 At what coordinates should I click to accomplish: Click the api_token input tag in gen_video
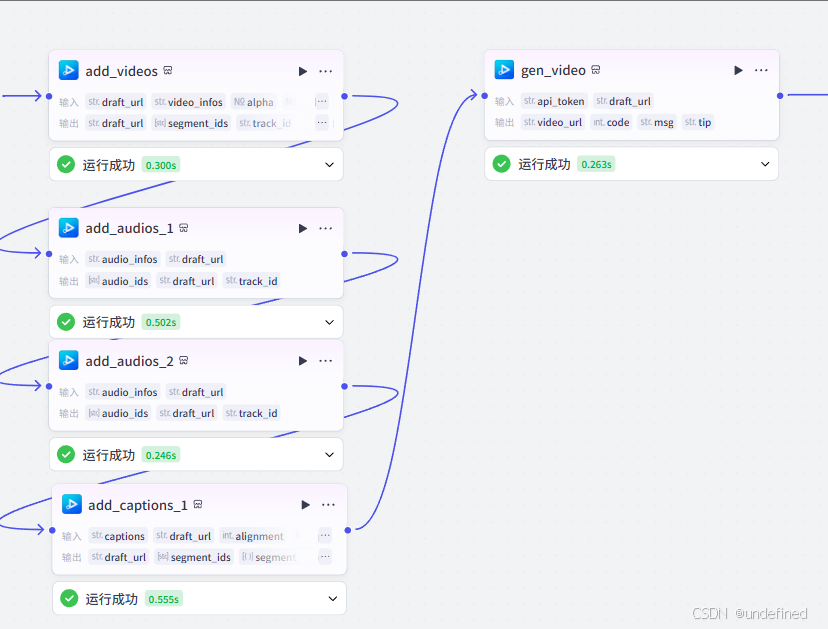(x=554, y=101)
